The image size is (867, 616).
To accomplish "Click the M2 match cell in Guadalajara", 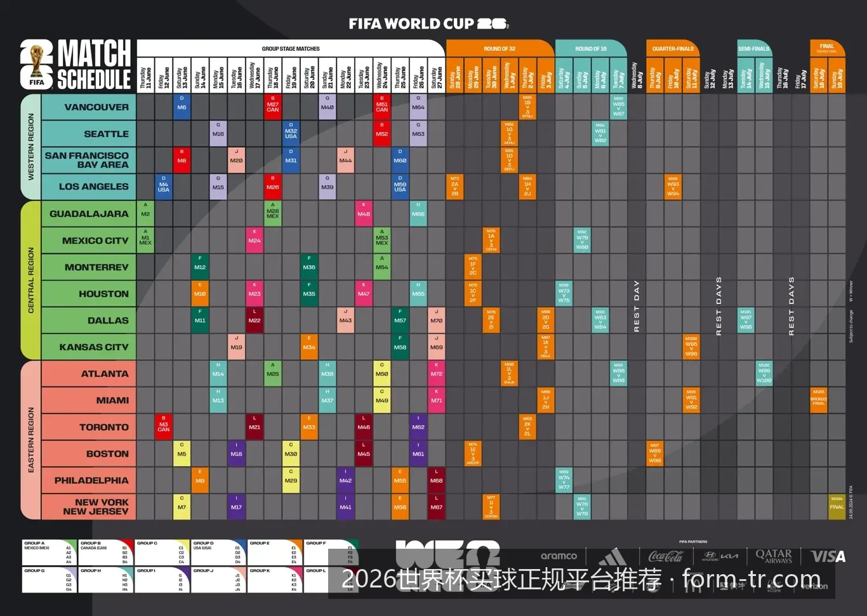I will (145, 214).
